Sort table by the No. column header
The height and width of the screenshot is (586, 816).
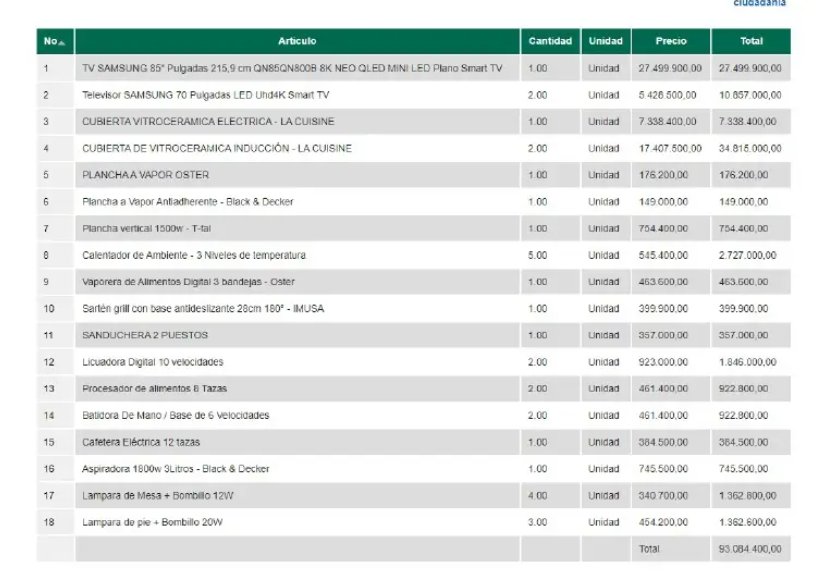click(55, 41)
